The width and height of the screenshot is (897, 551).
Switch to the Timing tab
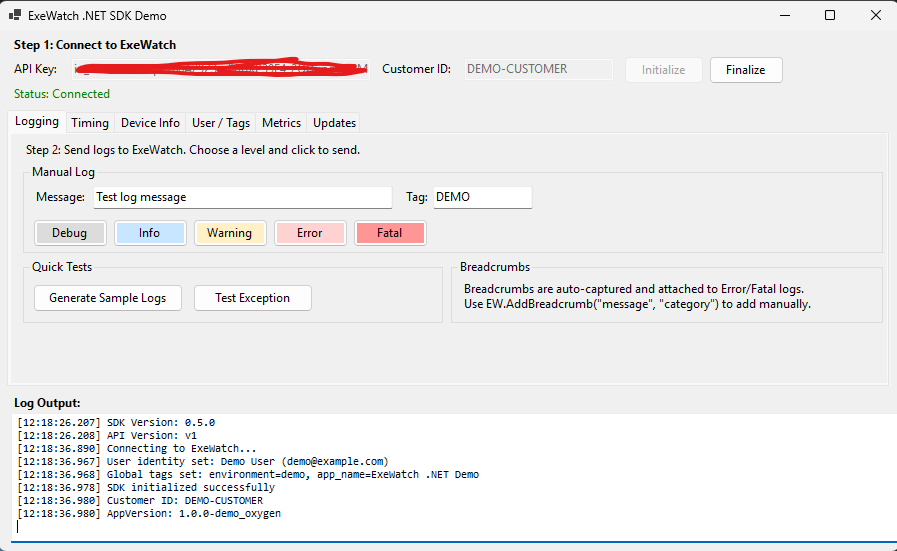pyautogui.click(x=90, y=123)
